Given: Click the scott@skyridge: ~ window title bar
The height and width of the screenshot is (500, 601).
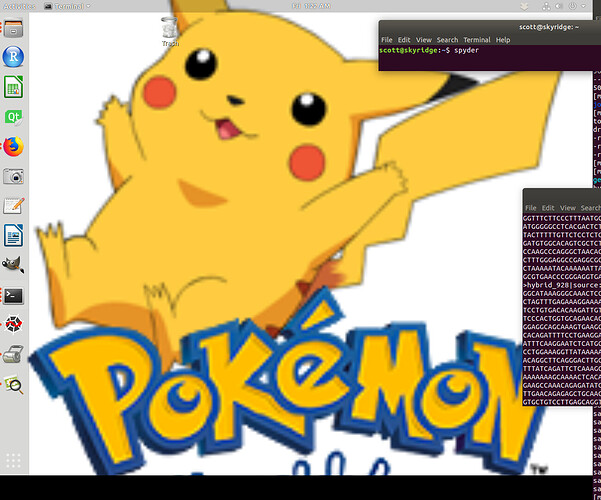Looking at the screenshot, I should 490,27.
